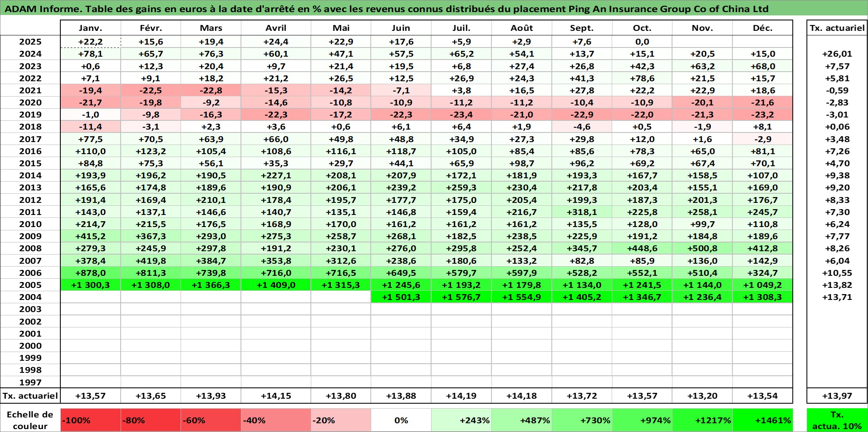Screen dimensions: 868x432
Task: Select the '+1 576,7' cell in the 2004 row
Action: point(461,297)
